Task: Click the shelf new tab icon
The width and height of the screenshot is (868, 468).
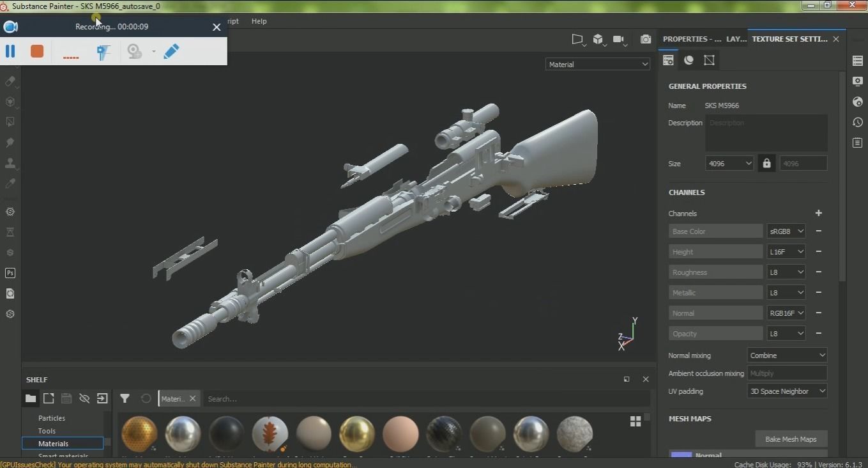Action: coord(49,398)
